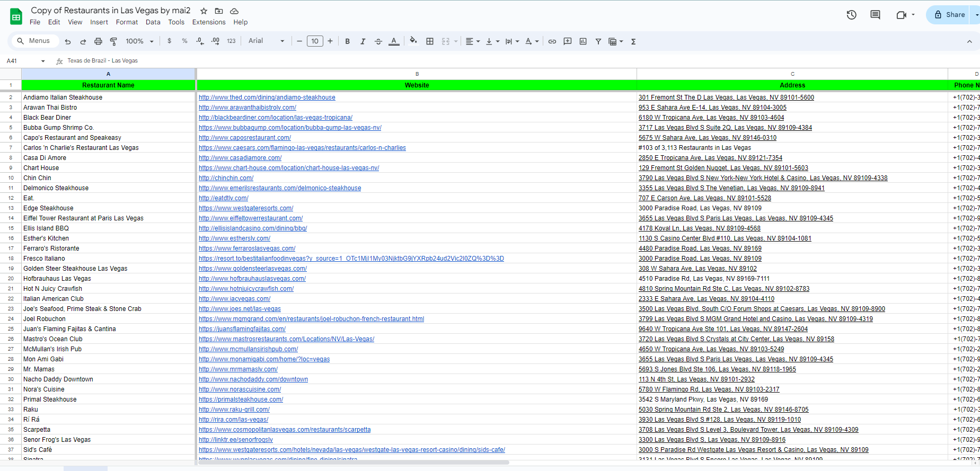Redo the last action
This screenshot has height=471, width=980.
click(x=83, y=41)
